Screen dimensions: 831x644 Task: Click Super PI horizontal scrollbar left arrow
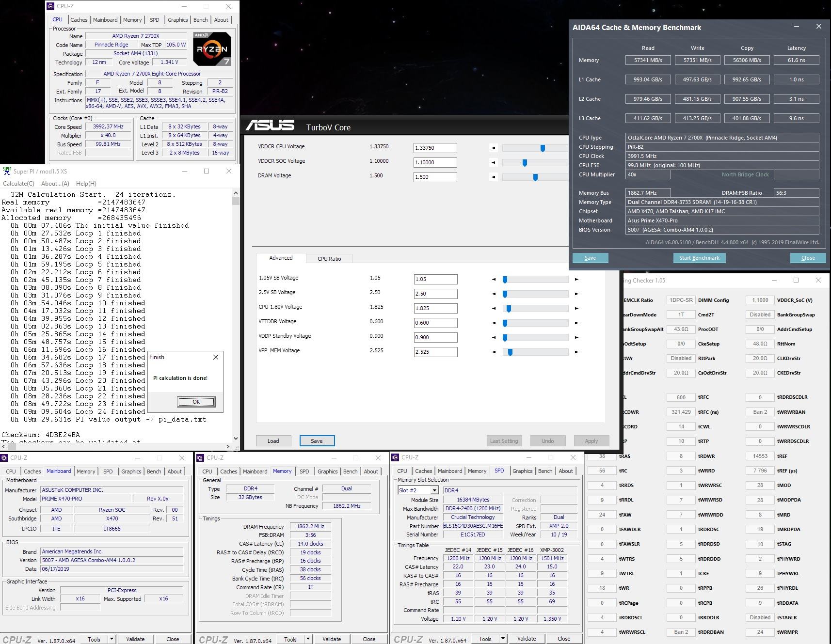click(x=3, y=446)
